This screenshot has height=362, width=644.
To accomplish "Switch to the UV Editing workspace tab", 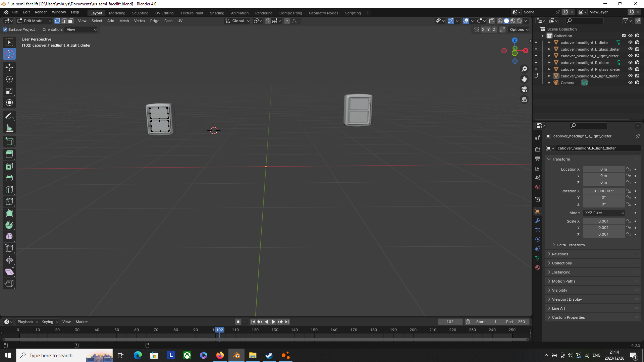I will coord(164,13).
